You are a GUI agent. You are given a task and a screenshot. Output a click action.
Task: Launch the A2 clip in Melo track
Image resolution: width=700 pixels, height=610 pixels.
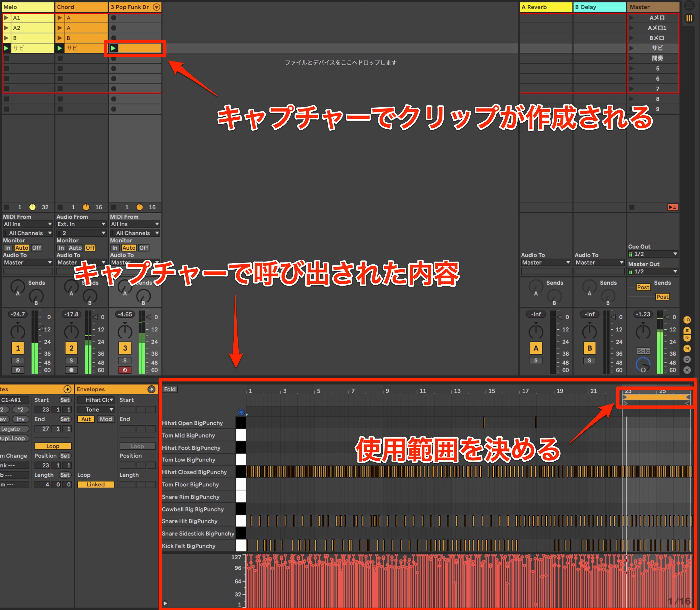pyautogui.click(x=6, y=28)
